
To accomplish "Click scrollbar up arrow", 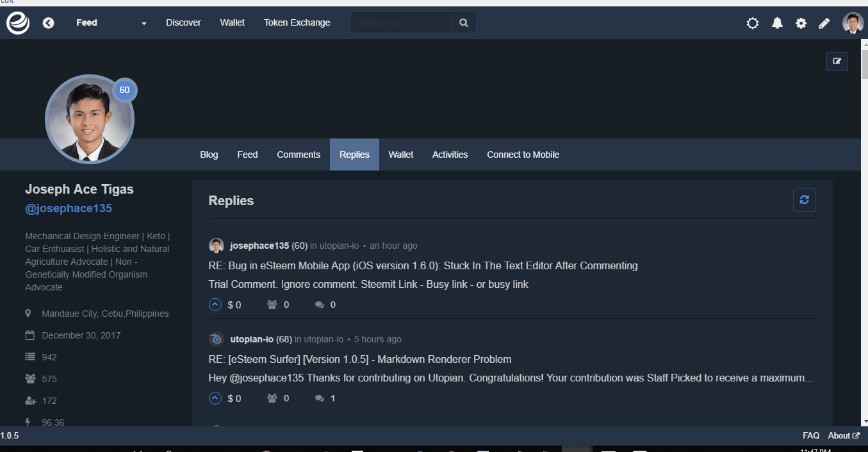I will (x=864, y=45).
